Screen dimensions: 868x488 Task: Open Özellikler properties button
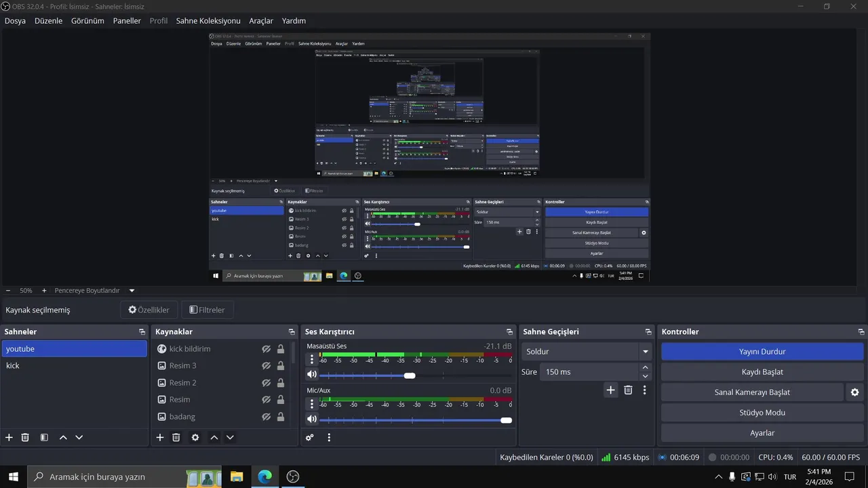[x=149, y=310]
